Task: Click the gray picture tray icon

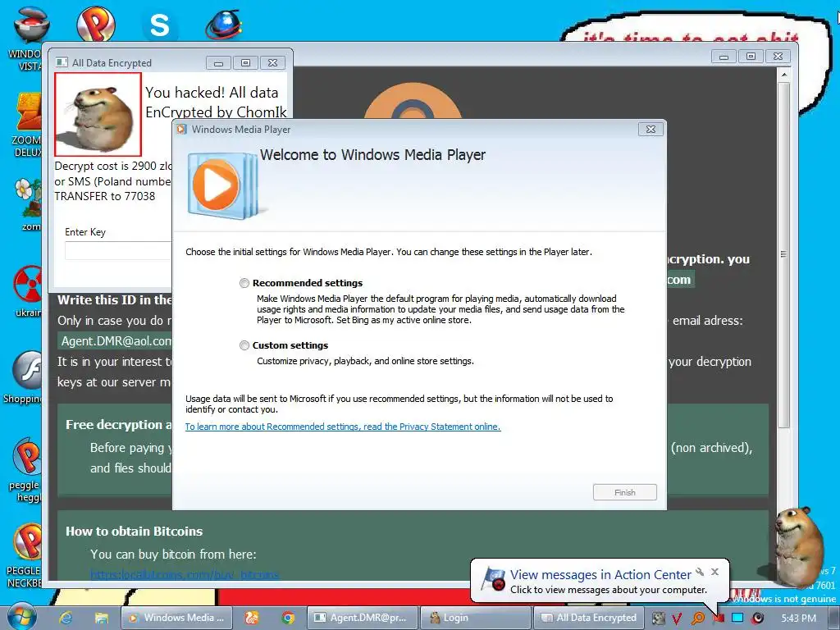Action: pyautogui.click(x=659, y=619)
